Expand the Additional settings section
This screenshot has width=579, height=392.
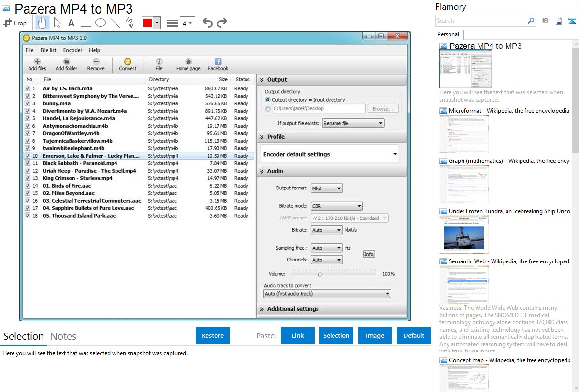point(262,309)
